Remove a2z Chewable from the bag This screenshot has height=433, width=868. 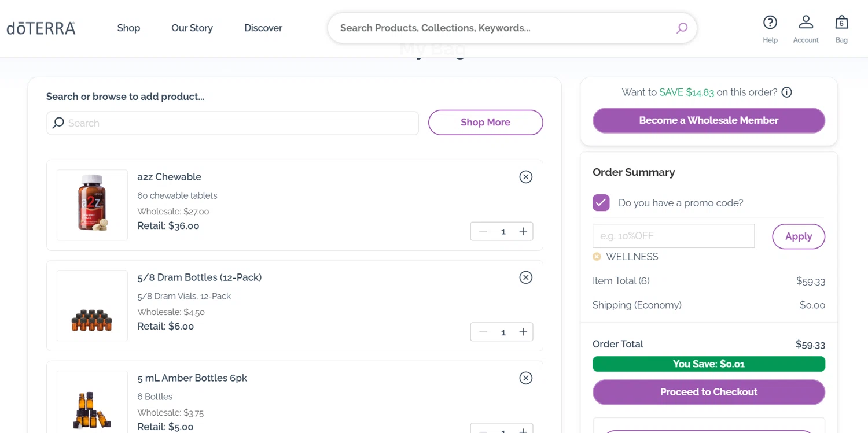point(525,177)
